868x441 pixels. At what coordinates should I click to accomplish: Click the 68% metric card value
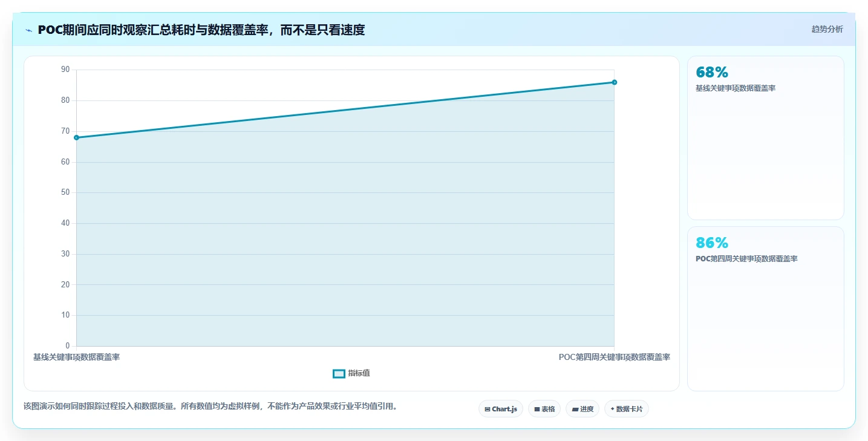coord(712,73)
